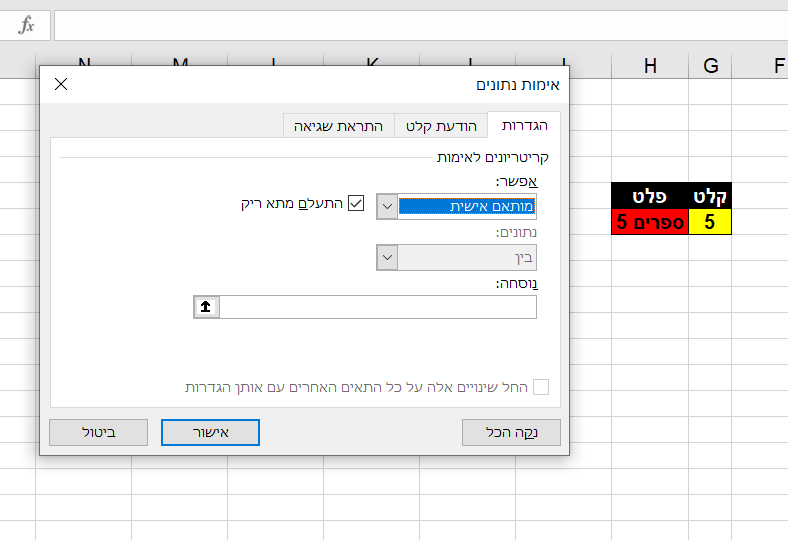The width and height of the screenshot is (788, 540).
Task: Click the range selector arrow in formula field
Action: tap(206, 307)
